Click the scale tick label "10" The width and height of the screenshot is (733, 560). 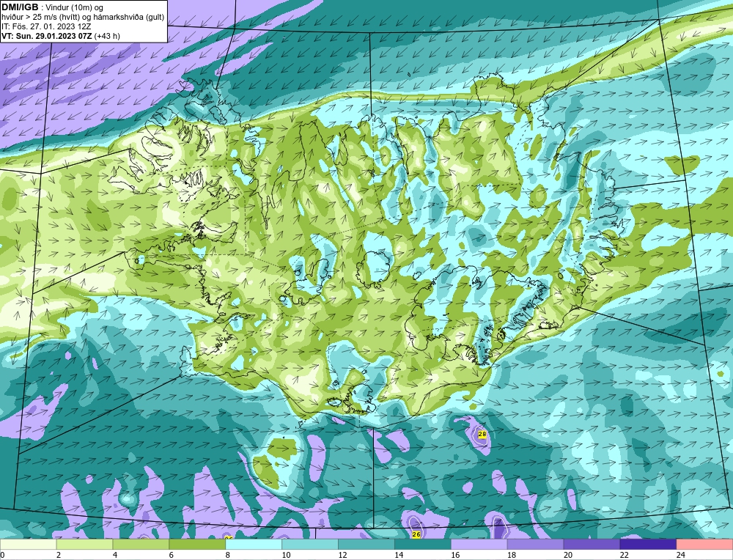click(286, 555)
